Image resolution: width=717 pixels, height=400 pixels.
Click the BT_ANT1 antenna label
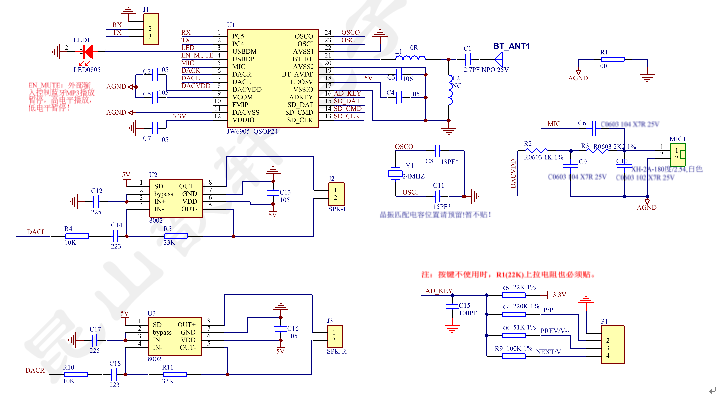pos(512,47)
